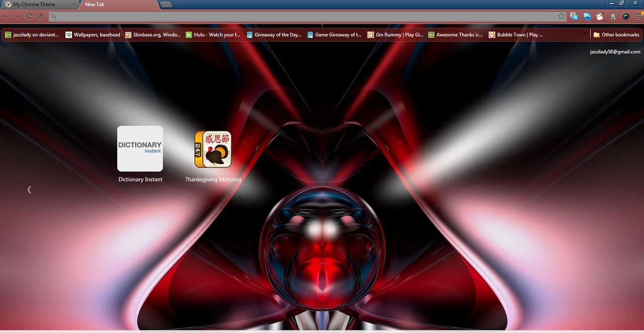Bookmark this page with the star icon

[x=561, y=17]
